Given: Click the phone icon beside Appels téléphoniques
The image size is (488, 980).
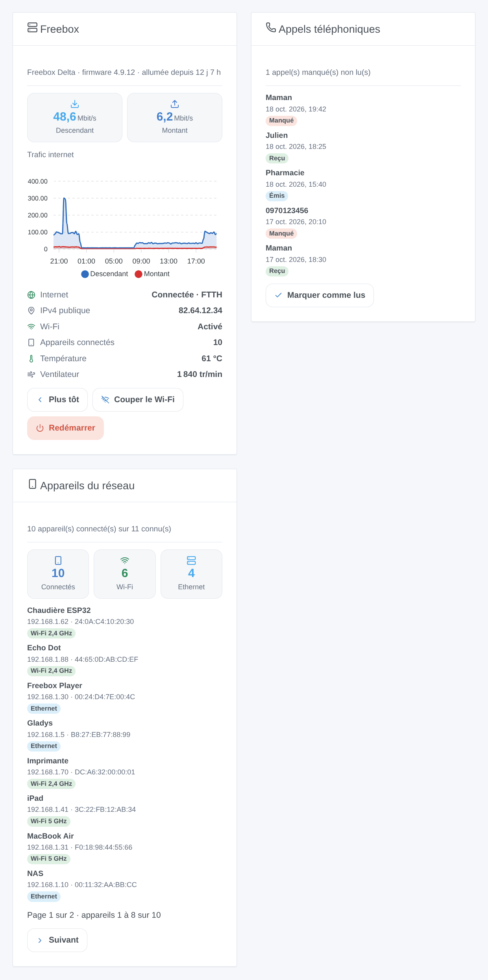Looking at the screenshot, I should point(271,27).
